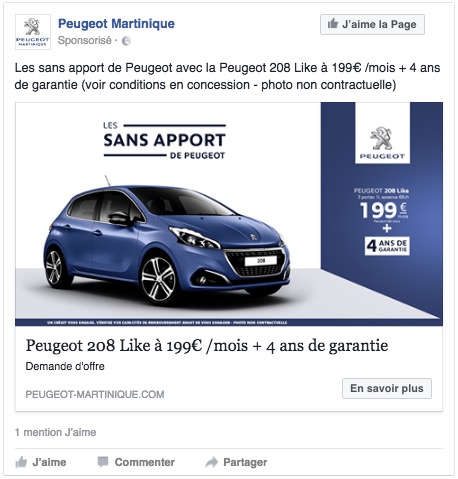
Task: Click the 4 ans de garantie badge
Action: click(x=387, y=246)
